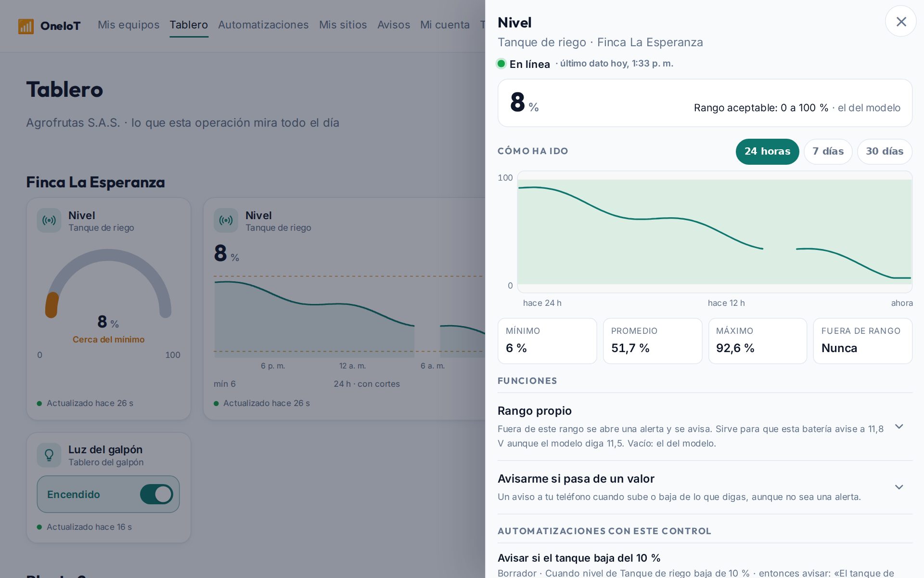Click the 24-hour level chart in panel
The height and width of the screenshot is (578, 924).
tap(714, 232)
